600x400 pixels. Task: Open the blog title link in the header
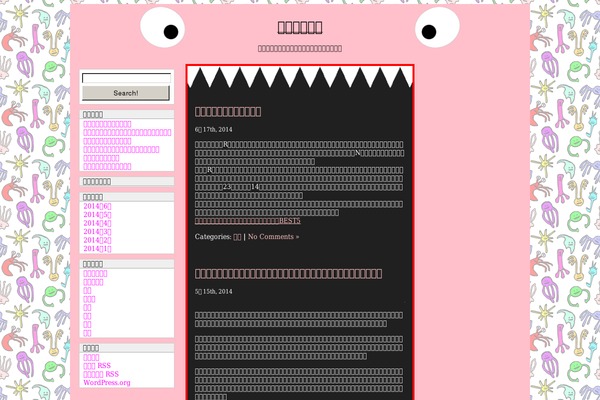(x=300, y=28)
